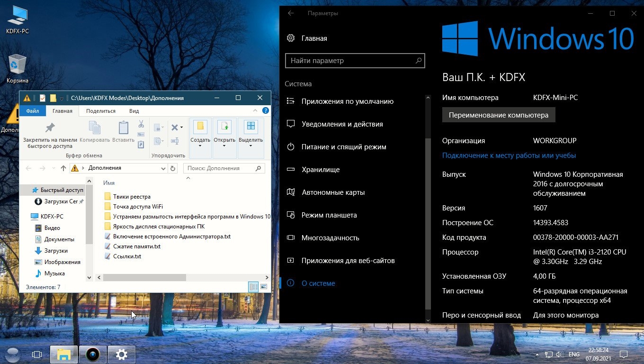Click the ENG language indicator
The height and width of the screenshot is (364, 644).
(x=574, y=355)
